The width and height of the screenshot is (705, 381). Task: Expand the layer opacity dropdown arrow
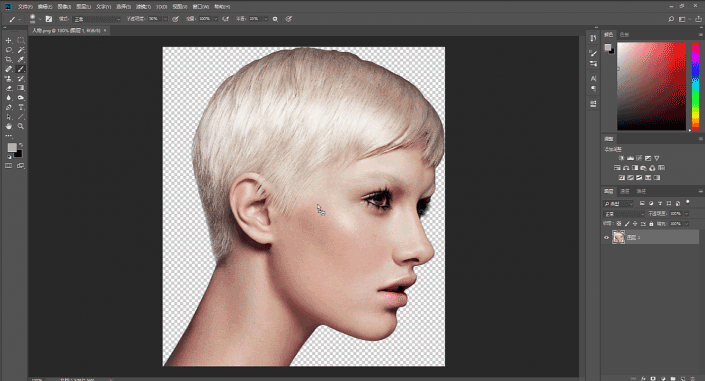686,214
